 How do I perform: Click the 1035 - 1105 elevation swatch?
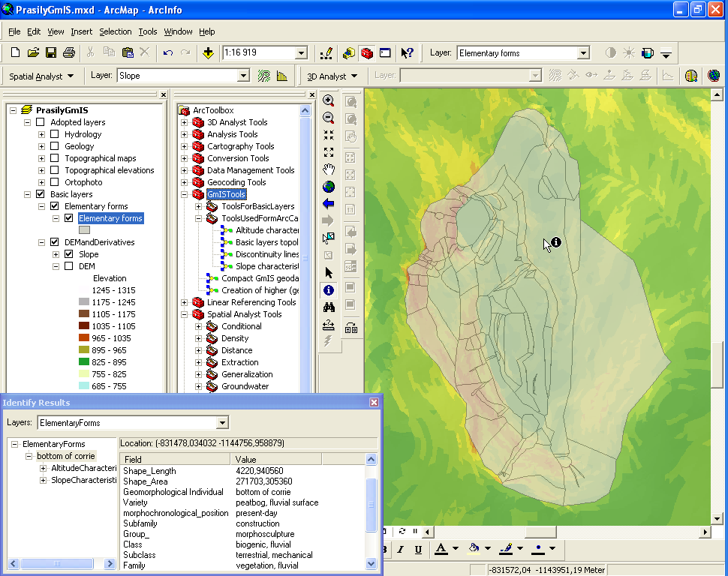point(84,325)
